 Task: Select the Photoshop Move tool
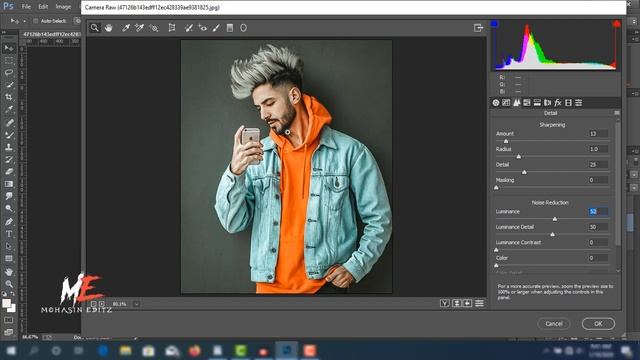coord(9,48)
